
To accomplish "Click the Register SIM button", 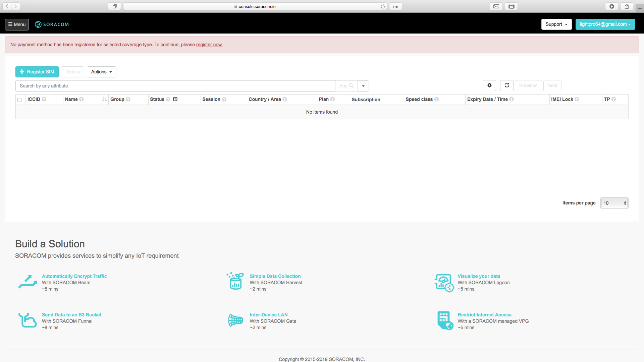I will [37, 72].
